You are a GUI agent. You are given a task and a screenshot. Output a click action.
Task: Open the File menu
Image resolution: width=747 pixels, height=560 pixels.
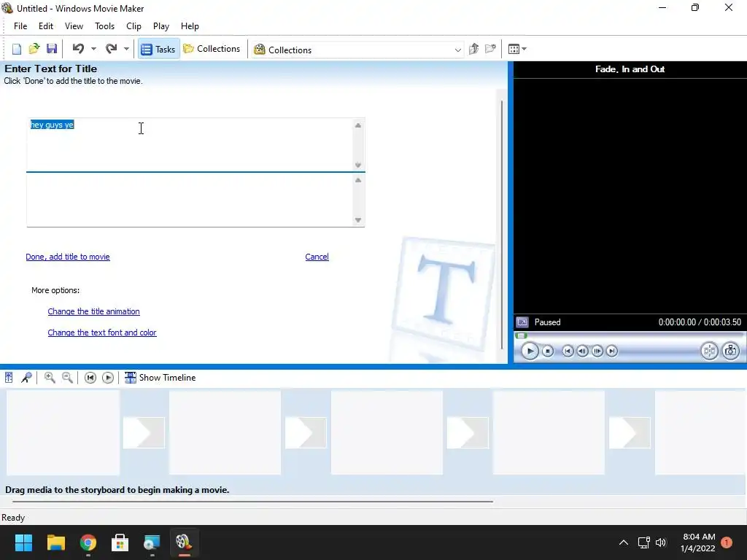20,26
